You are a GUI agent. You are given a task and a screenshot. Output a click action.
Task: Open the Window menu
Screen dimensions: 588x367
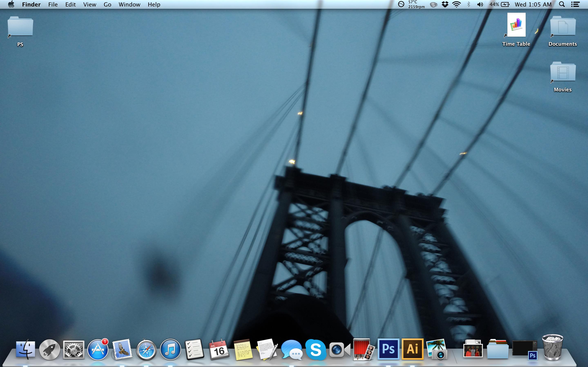point(129,4)
